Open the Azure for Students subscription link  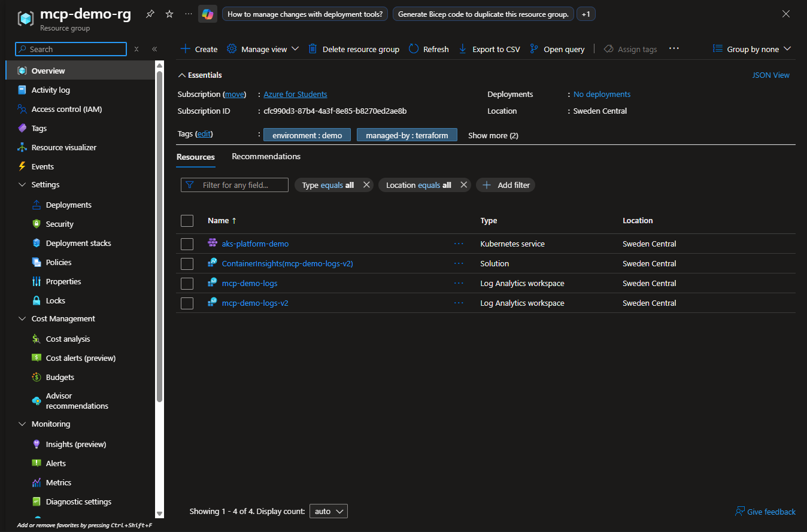pyautogui.click(x=296, y=94)
